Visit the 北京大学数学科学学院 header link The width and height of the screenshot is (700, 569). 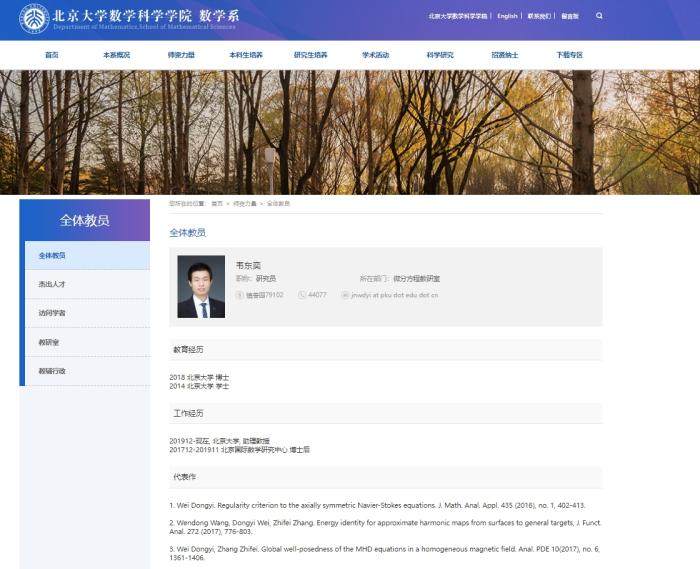457,16
